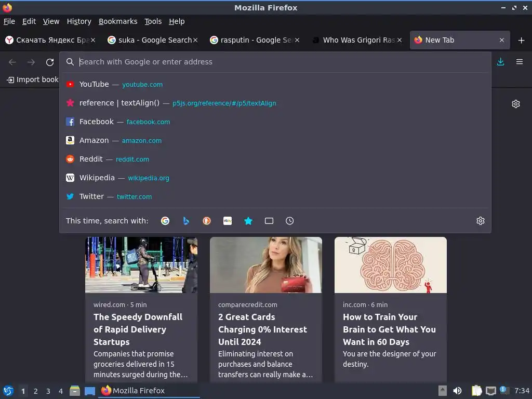
Task: Open the Downloads panel icon
Action: tap(500, 62)
